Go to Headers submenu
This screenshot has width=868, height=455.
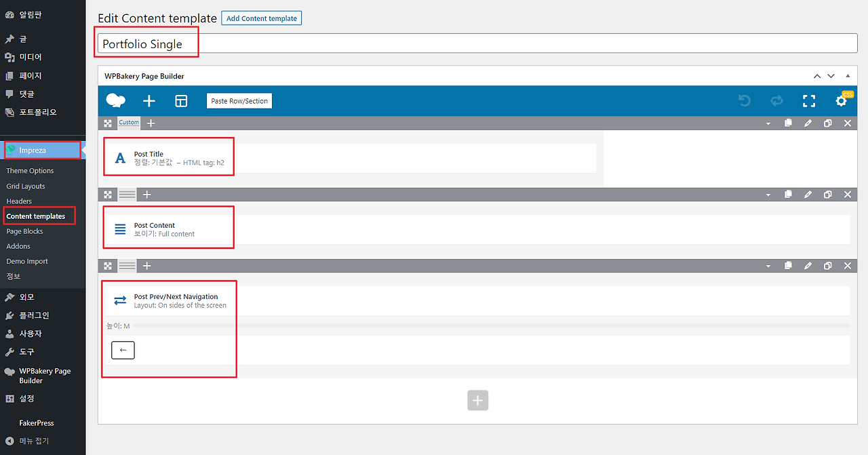19,201
